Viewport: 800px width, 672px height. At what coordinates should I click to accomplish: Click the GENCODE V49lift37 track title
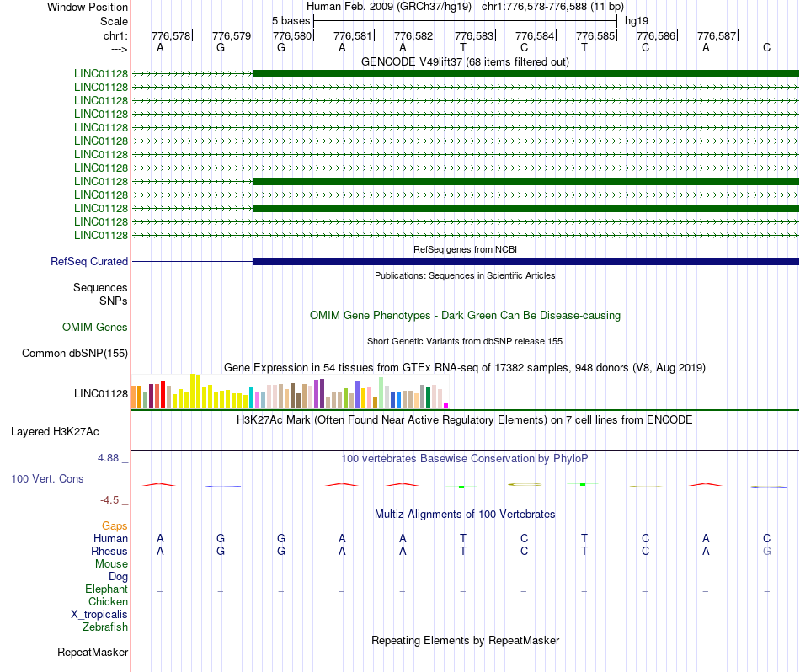(x=465, y=61)
